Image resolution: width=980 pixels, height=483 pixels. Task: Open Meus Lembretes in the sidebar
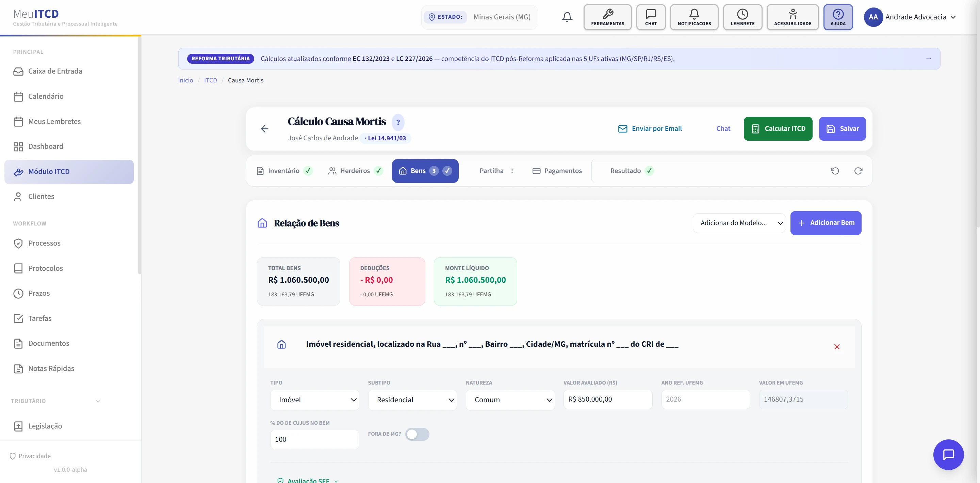tap(69, 122)
